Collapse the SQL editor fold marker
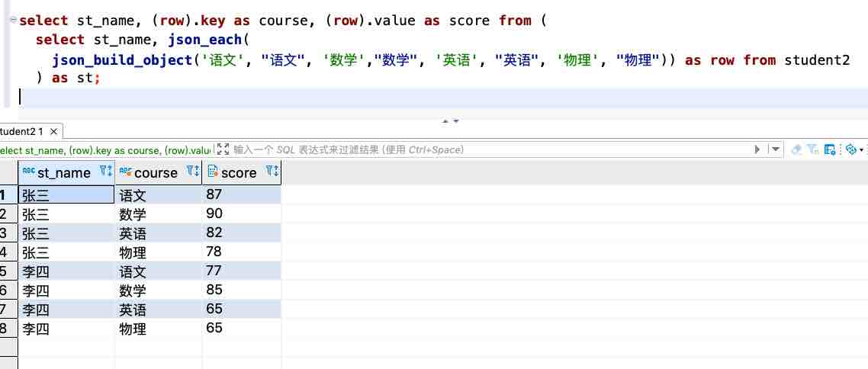This screenshot has width=868, height=369. click(x=12, y=21)
